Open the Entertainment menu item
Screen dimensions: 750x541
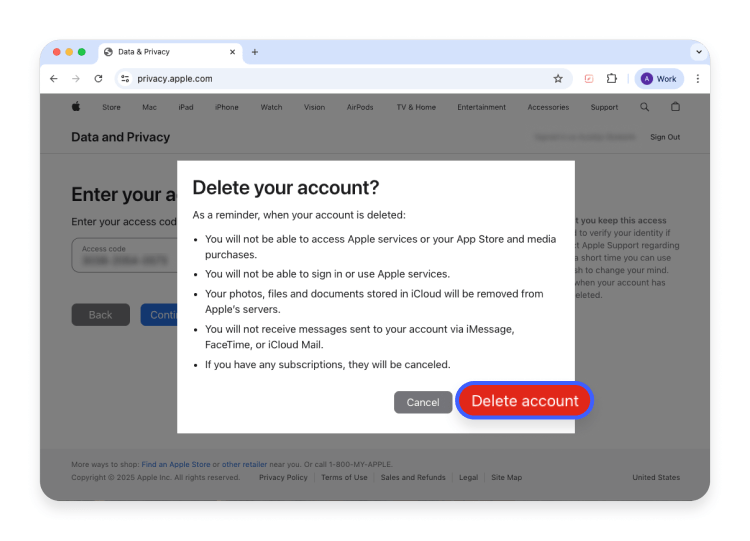pos(481,107)
